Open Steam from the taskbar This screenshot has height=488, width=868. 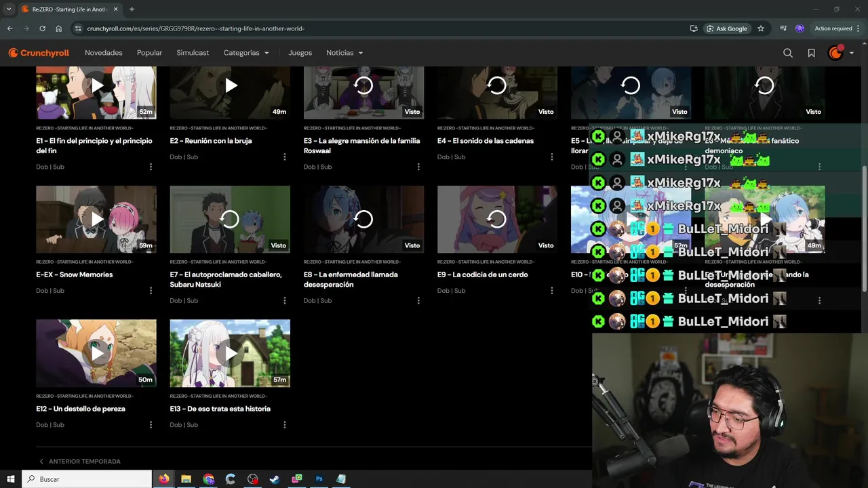click(x=275, y=479)
